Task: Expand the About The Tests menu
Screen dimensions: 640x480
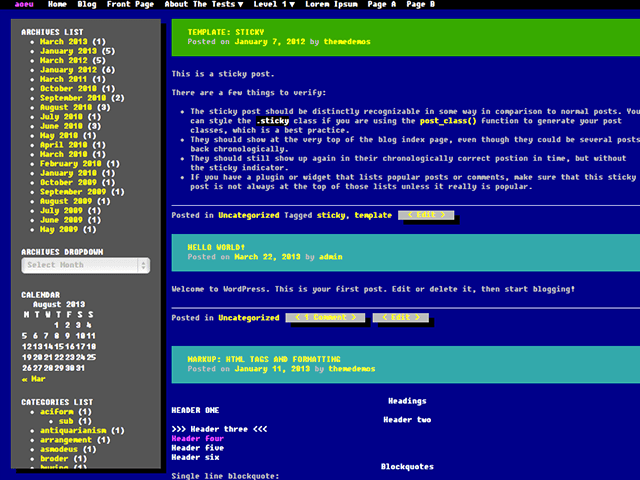Action: coord(204,4)
